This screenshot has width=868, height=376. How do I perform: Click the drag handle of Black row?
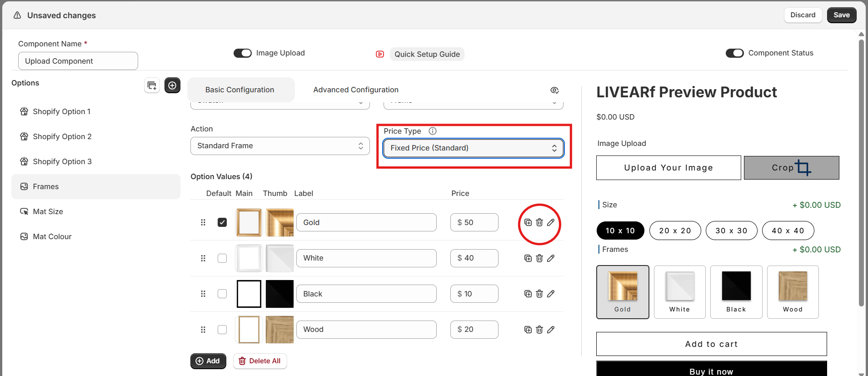coord(203,294)
